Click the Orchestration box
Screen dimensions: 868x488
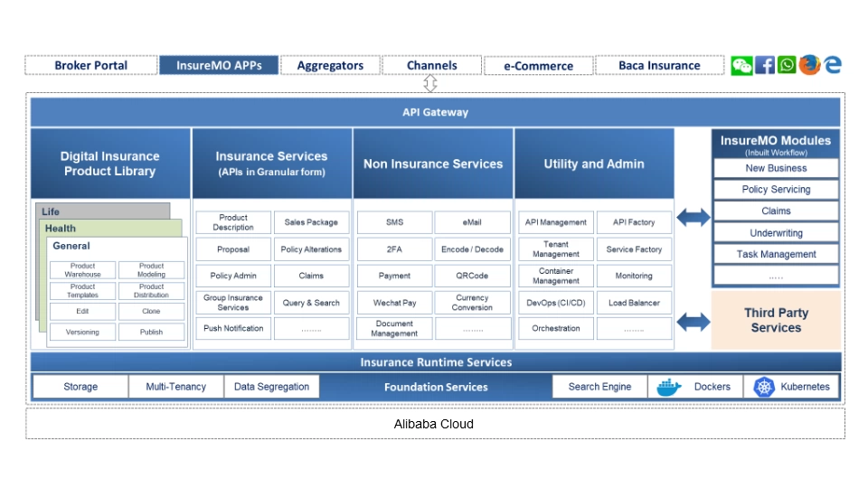[x=556, y=328]
